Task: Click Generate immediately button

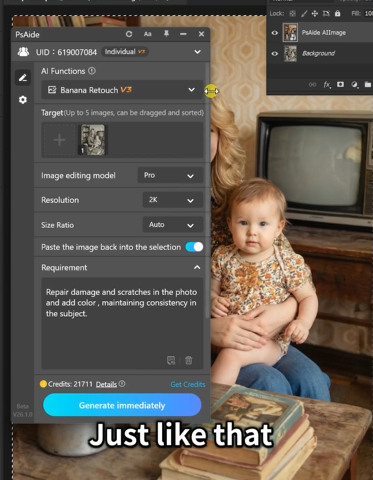Action: (x=122, y=405)
